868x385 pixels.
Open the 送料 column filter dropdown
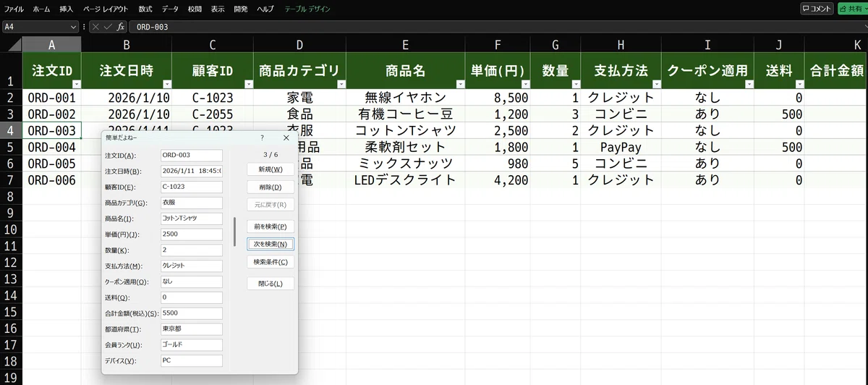click(799, 84)
